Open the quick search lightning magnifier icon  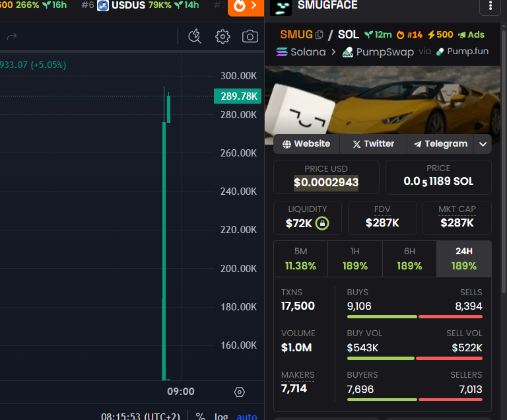195,36
